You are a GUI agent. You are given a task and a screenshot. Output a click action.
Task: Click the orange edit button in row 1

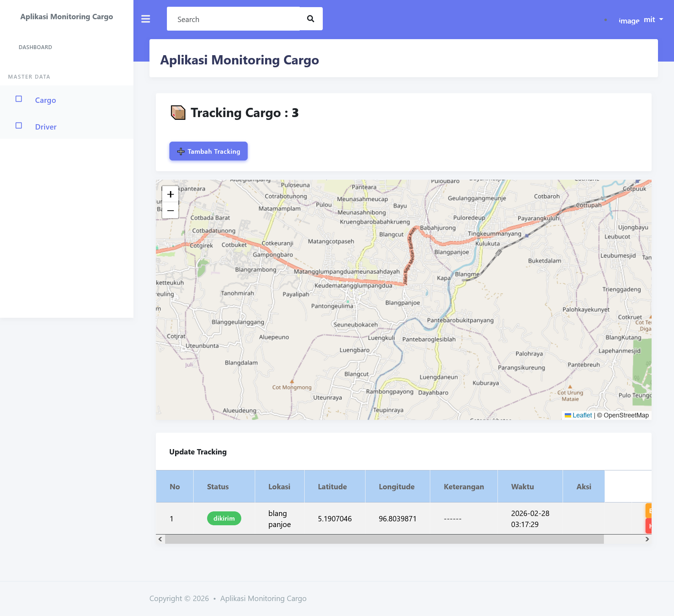[x=648, y=511]
